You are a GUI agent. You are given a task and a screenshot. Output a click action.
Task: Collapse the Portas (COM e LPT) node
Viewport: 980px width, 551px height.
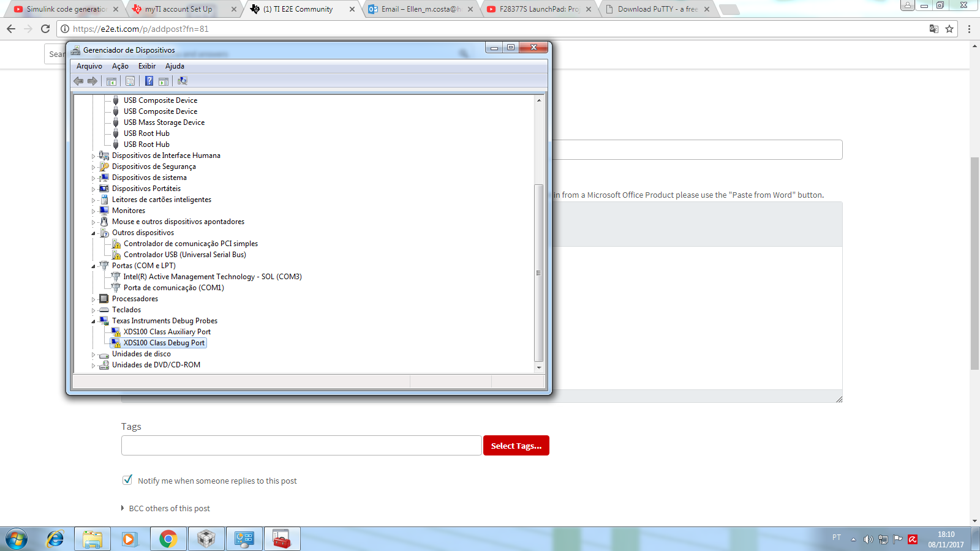coord(94,266)
